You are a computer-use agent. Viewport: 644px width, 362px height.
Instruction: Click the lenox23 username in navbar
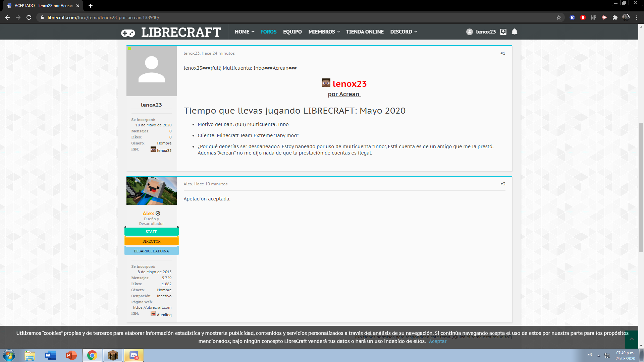(486, 32)
